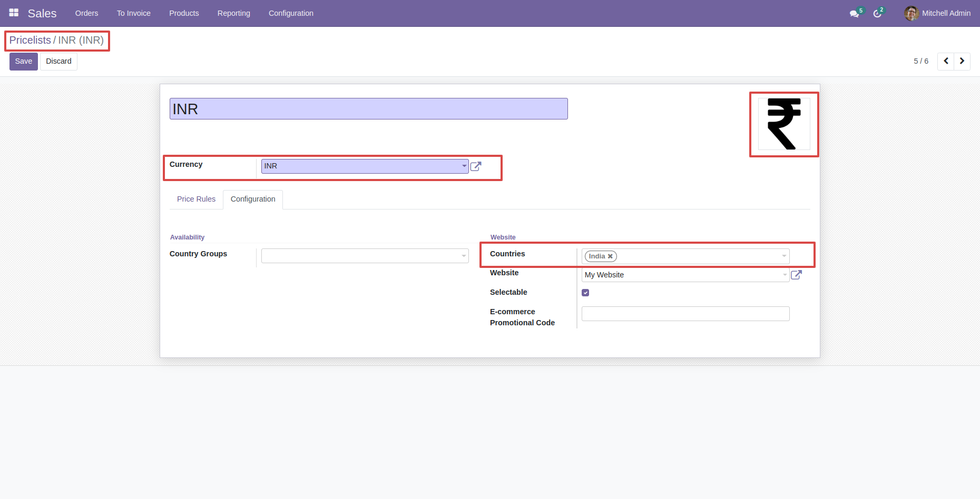Open the Orders menu

click(87, 13)
